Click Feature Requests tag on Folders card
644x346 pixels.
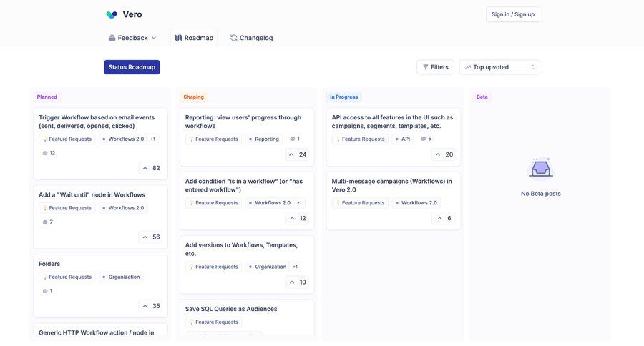(67, 277)
